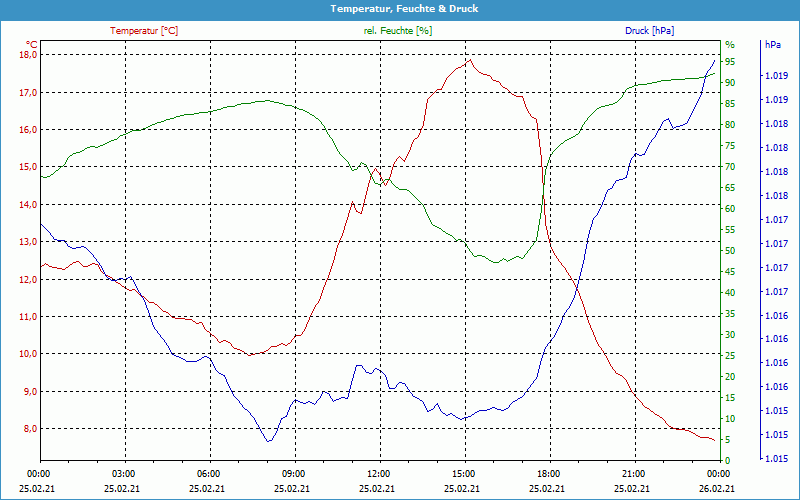Click the 35 humidity axis tick
The height and width of the screenshot is (500, 800).
pyautogui.click(x=730, y=314)
